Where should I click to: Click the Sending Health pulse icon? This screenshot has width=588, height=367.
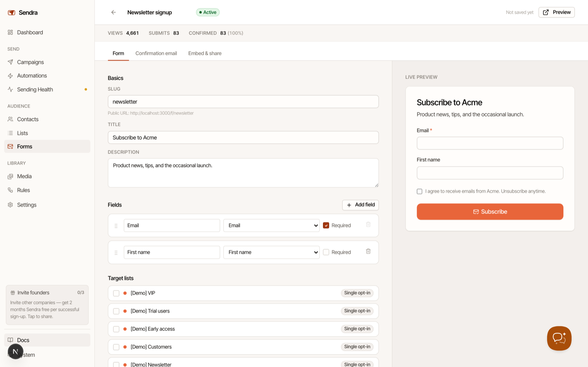click(11, 89)
